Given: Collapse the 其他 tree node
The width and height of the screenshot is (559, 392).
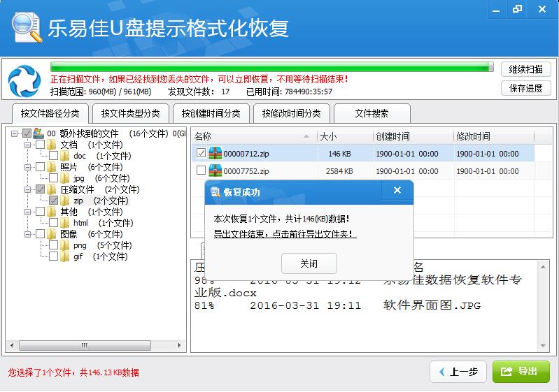Looking at the screenshot, I should [x=28, y=212].
